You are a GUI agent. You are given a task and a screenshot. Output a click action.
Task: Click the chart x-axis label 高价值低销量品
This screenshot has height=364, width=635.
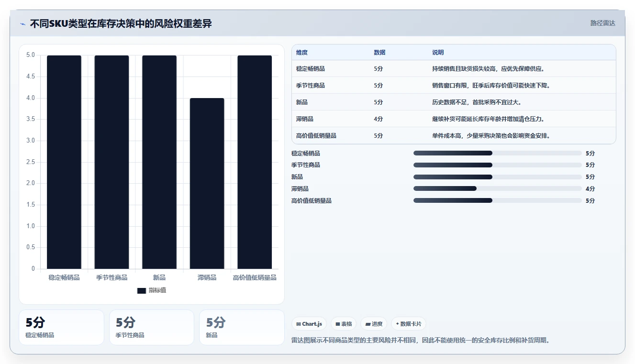tap(255, 277)
